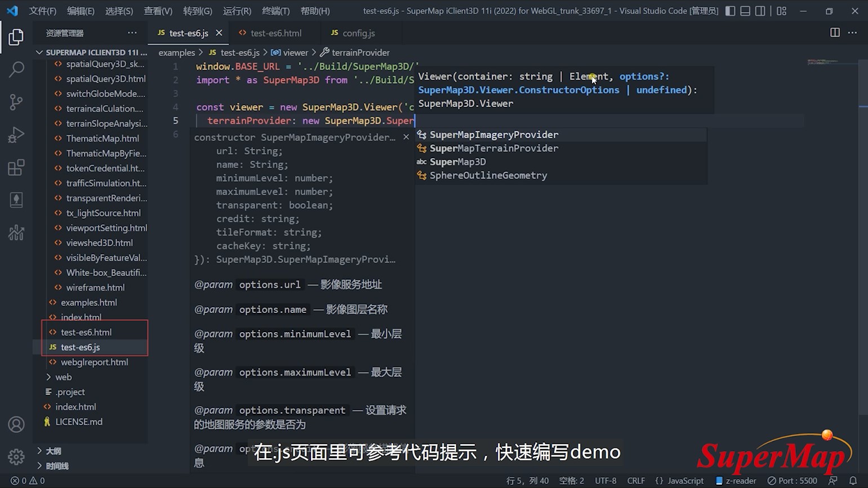868x488 pixels.
Task: Open indentation setting 空格: 2
Action: [571, 481]
